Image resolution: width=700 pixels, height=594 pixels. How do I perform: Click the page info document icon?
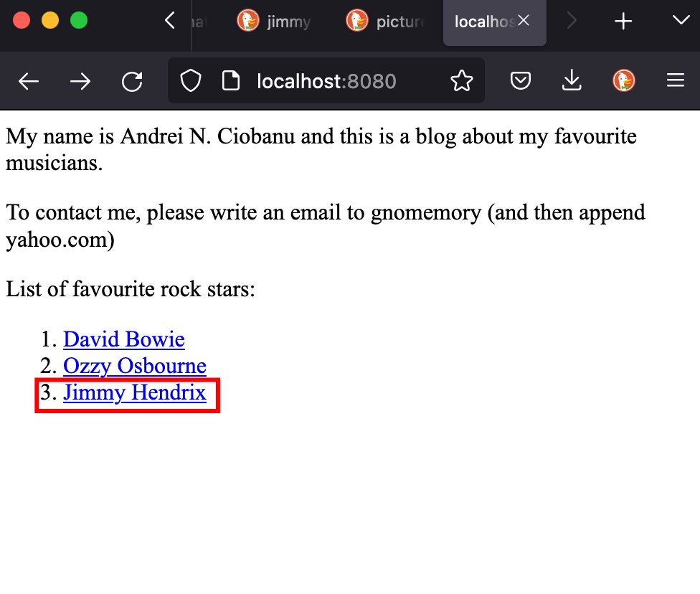tap(230, 82)
